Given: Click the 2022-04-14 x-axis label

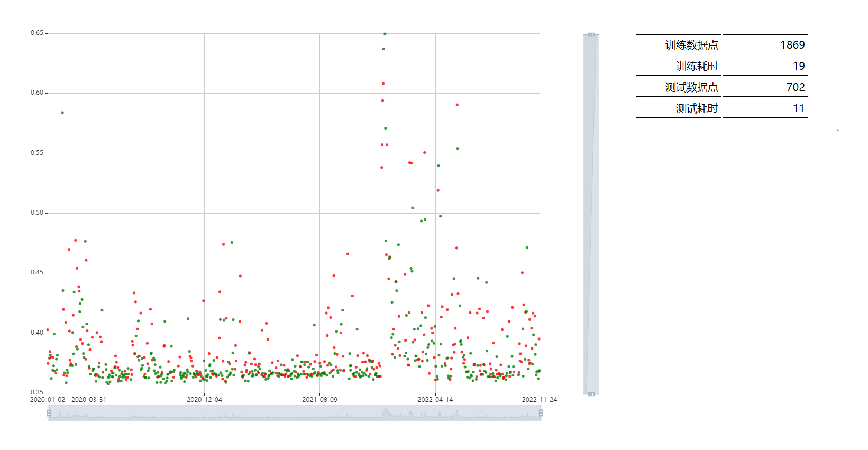Looking at the screenshot, I should [435, 400].
